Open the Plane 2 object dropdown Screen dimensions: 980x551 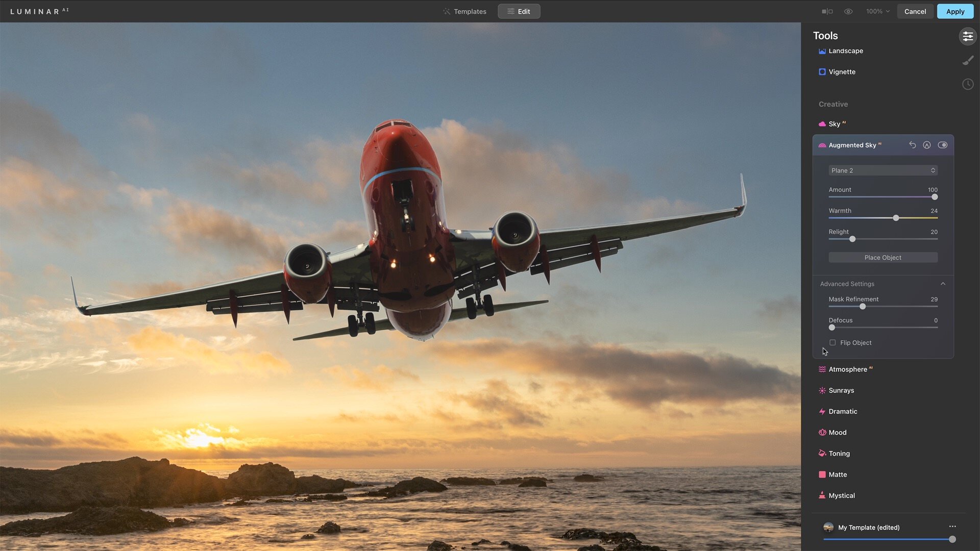pyautogui.click(x=883, y=170)
